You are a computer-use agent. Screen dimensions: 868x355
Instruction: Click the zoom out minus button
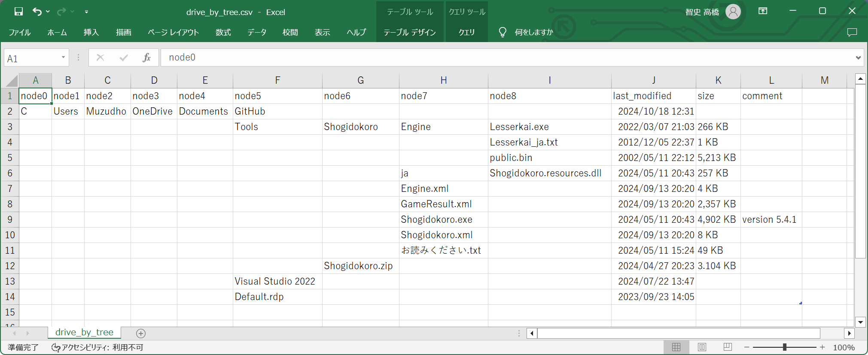(x=747, y=347)
